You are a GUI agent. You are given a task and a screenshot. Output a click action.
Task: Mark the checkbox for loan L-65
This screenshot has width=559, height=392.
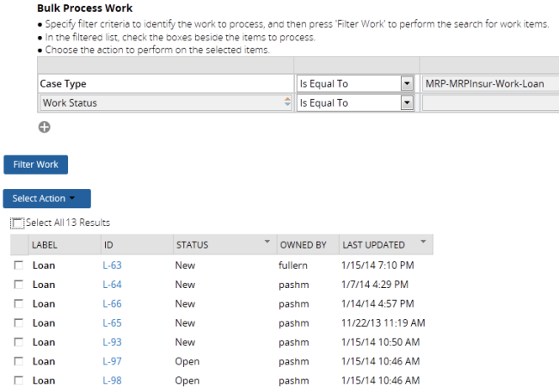tap(19, 323)
